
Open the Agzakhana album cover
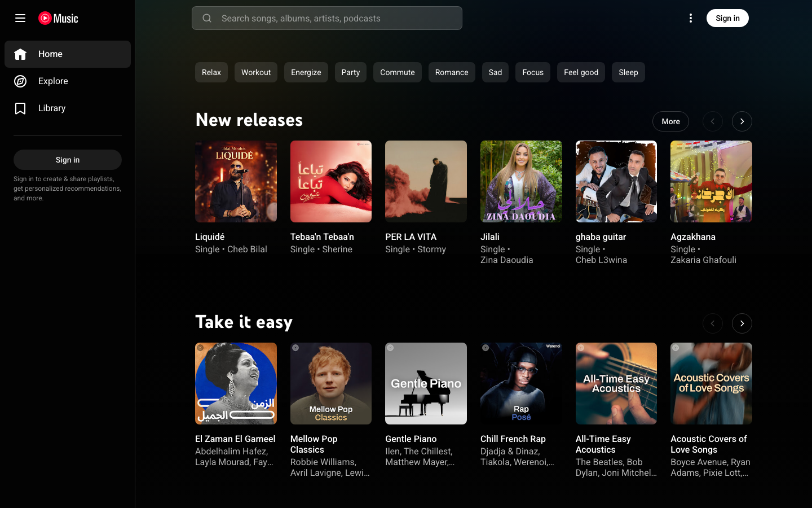(x=711, y=181)
